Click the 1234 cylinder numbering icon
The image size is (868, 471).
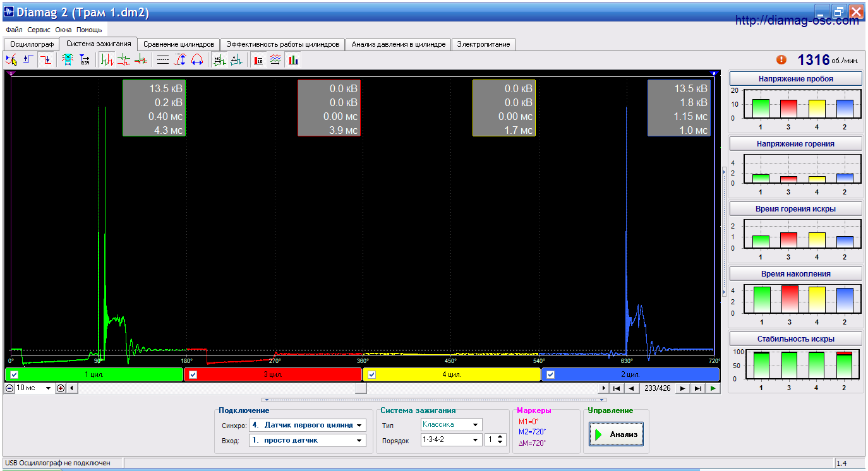84,60
